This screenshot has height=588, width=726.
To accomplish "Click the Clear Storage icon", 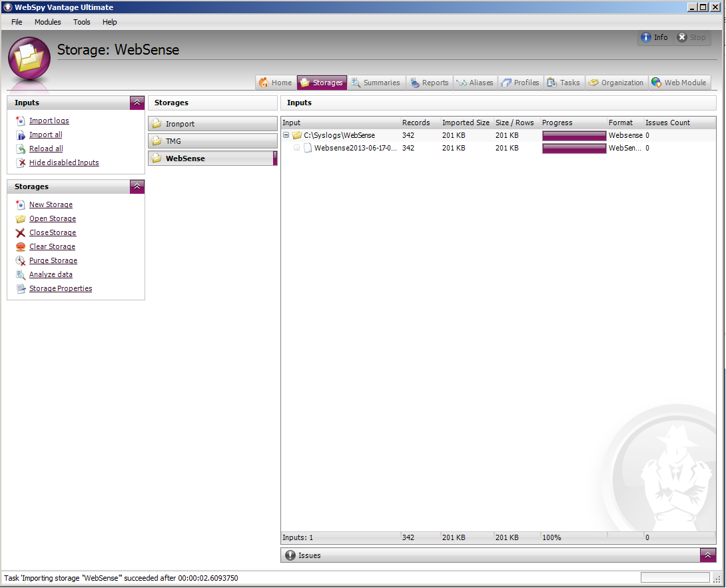I will tap(21, 247).
